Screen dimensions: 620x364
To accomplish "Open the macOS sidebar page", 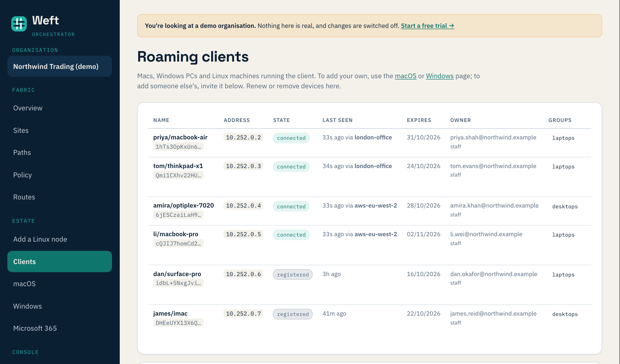I will (x=60, y=284).
